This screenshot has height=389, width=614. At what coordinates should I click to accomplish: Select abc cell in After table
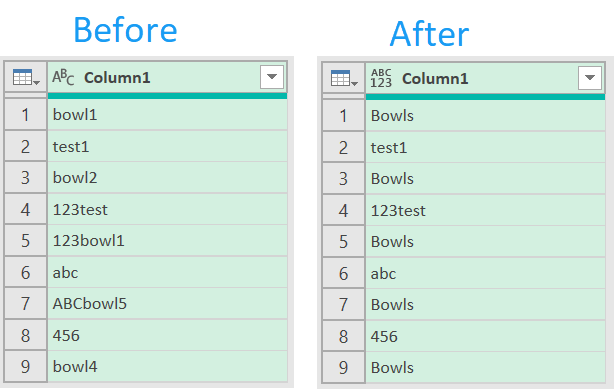tap(485, 274)
